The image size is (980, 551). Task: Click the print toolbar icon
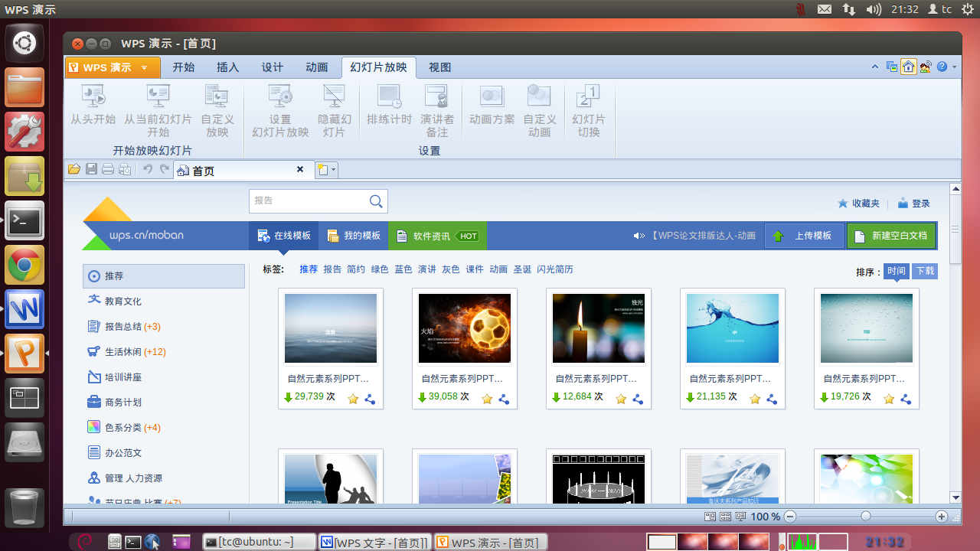pyautogui.click(x=108, y=169)
